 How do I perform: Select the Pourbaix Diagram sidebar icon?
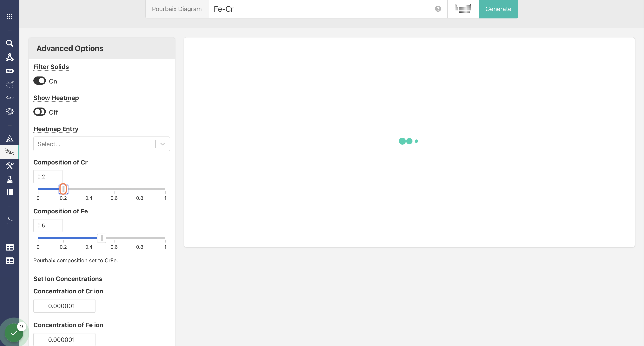coord(10,152)
